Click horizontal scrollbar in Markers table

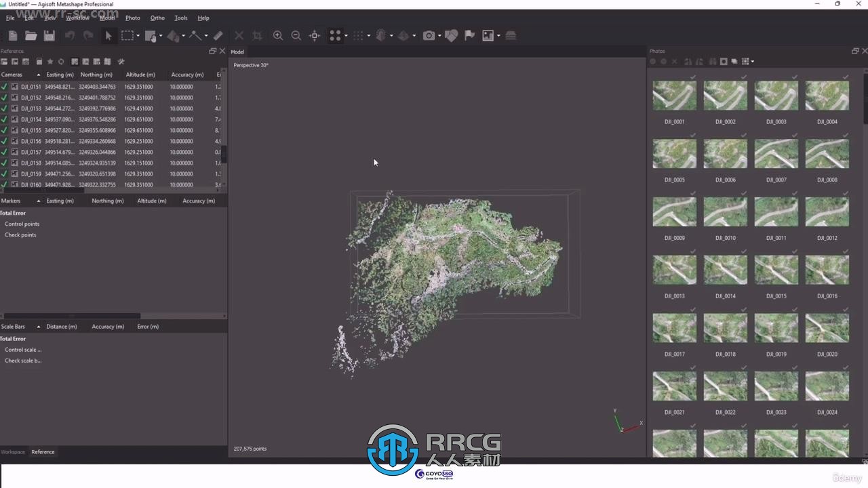tap(71, 316)
